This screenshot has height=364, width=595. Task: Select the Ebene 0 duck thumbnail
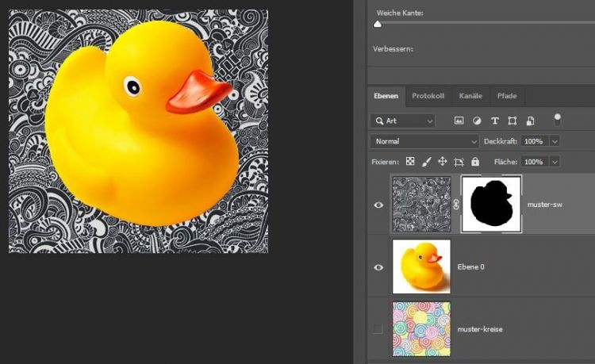tap(421, 266)
